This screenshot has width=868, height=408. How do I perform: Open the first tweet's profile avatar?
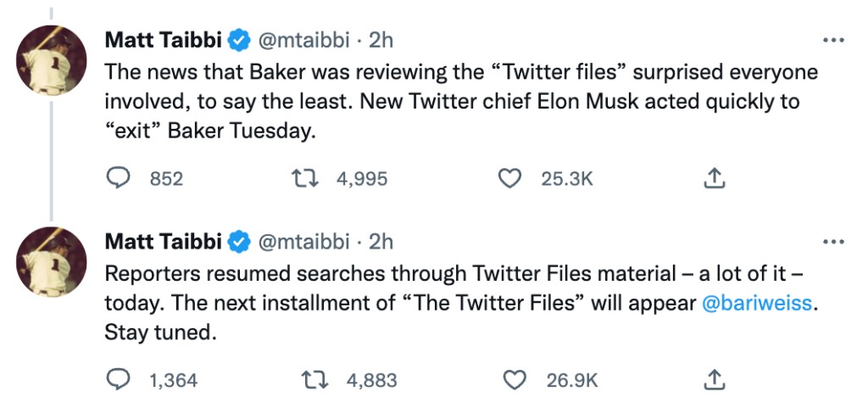point(52,60)
